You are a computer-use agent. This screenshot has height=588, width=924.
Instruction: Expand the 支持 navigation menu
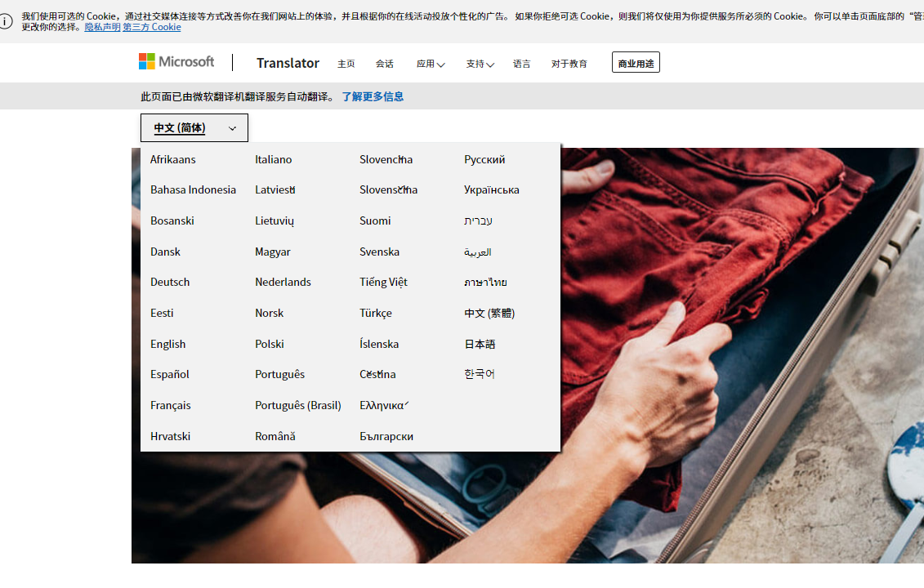coord(480,64)
